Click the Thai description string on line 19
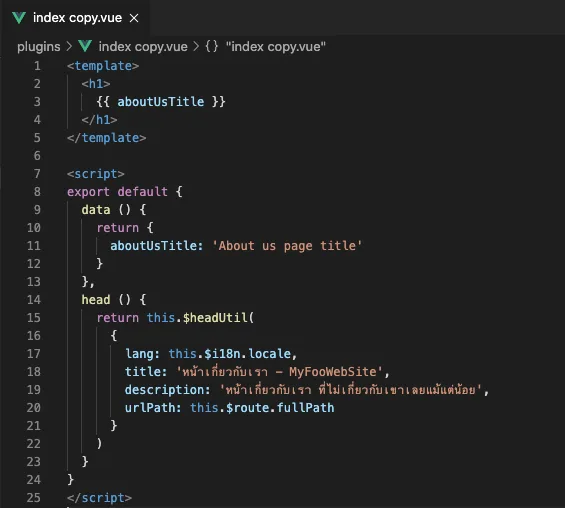The width and height of the screenshot is (565, 508). 351,390
